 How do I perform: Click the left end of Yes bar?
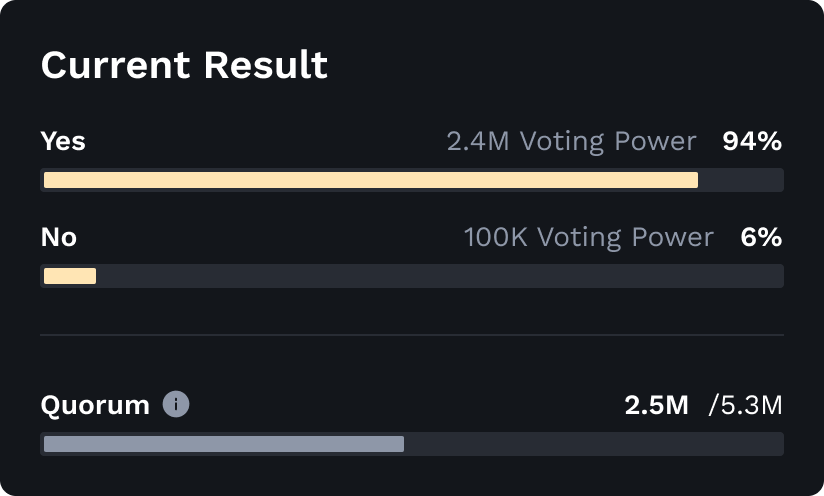47,180
